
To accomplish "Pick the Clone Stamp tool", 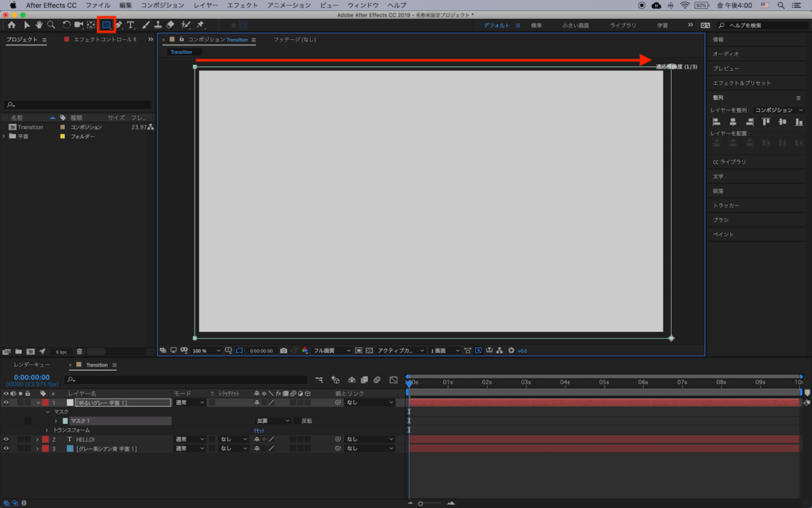I will tap(158, 25).
